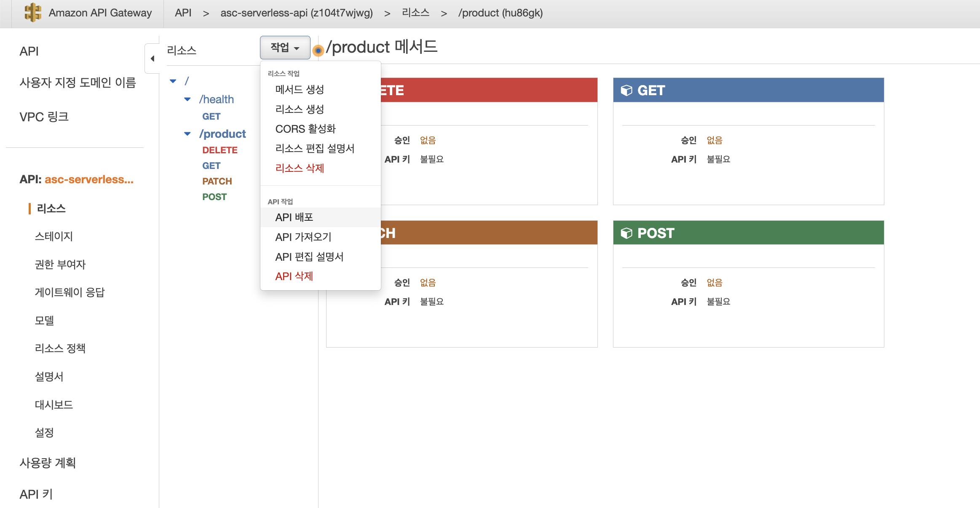Select 메서드 생성 menu entry

click(300, 89)
